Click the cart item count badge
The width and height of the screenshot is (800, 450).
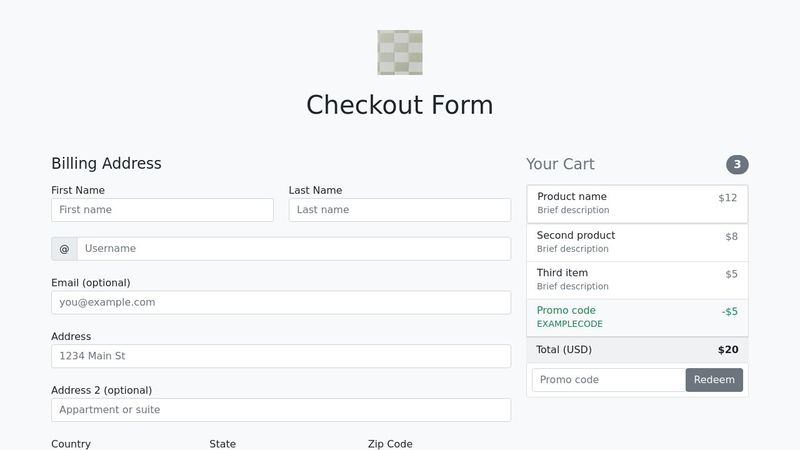tap(737, 164)
